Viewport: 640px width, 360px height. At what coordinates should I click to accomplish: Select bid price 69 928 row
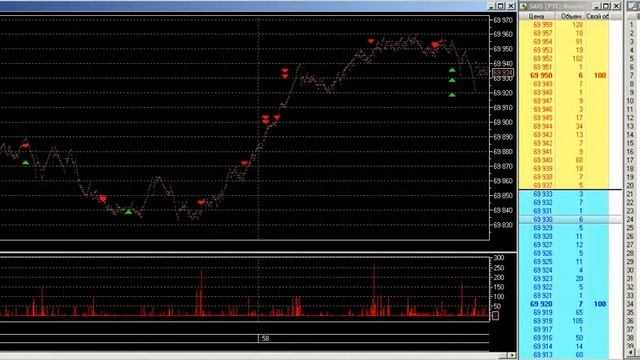pyautogui.click(x=564, y=236)
